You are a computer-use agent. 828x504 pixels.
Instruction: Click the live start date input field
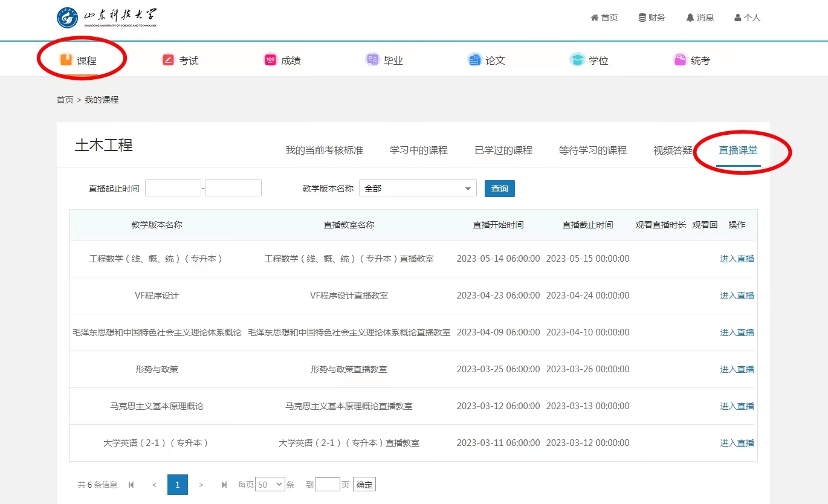pos(173,188)
